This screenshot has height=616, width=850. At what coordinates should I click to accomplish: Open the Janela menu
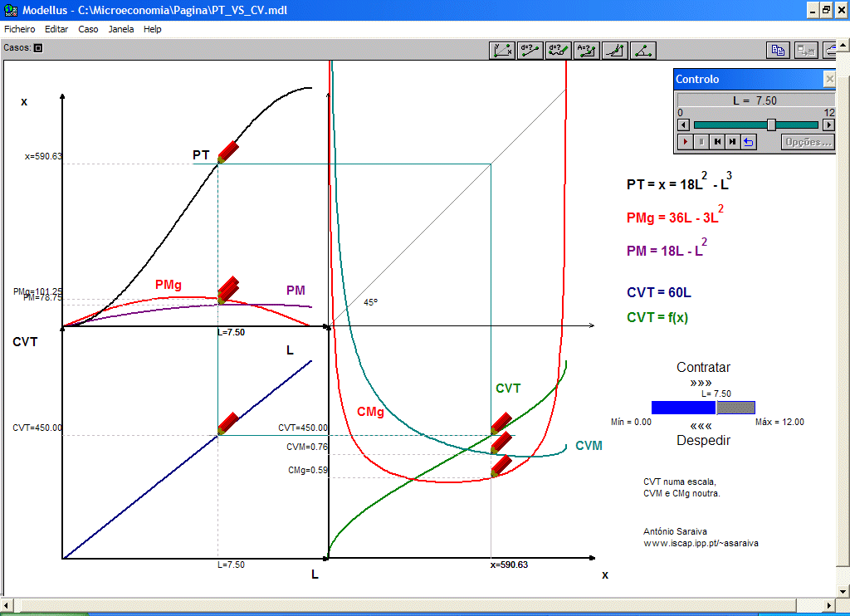(x=121, y=29)
